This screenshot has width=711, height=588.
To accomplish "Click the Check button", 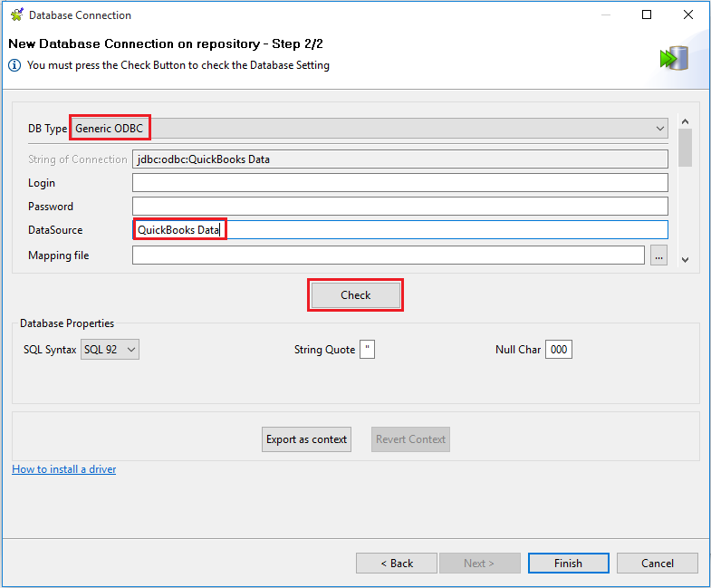I will tap(355, 295).
